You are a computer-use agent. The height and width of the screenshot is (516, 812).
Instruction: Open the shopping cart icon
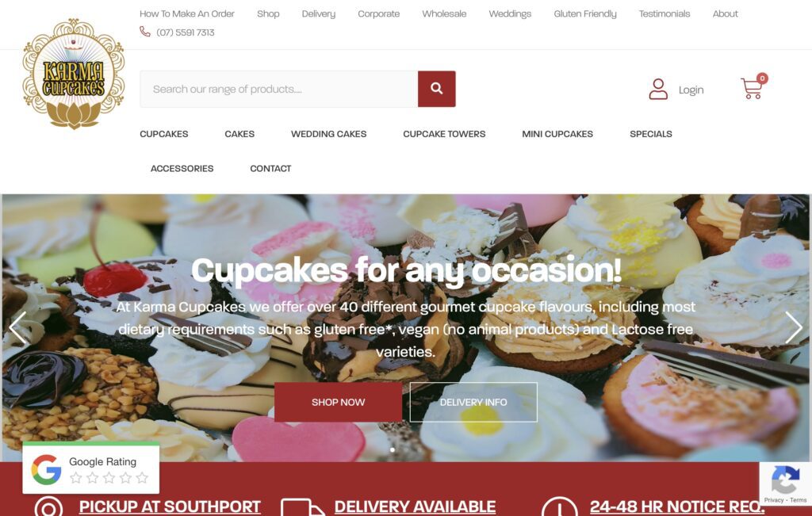coord(752,89)
